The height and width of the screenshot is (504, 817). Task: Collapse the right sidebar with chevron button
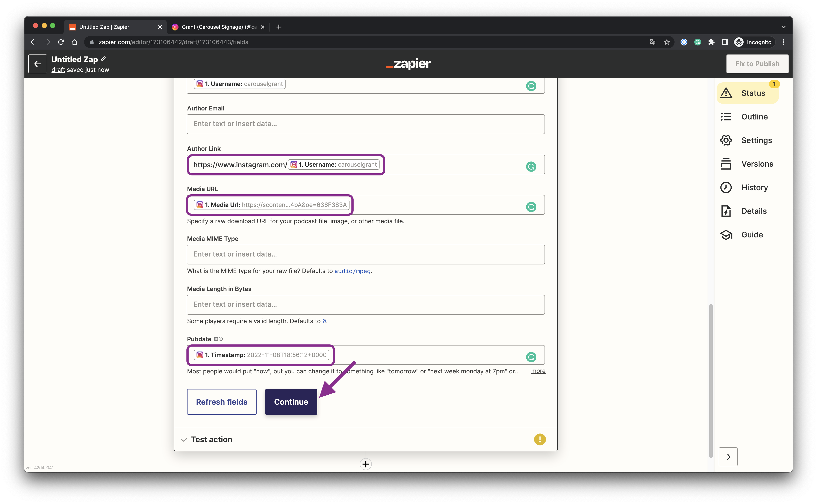(x=728, y=457)
